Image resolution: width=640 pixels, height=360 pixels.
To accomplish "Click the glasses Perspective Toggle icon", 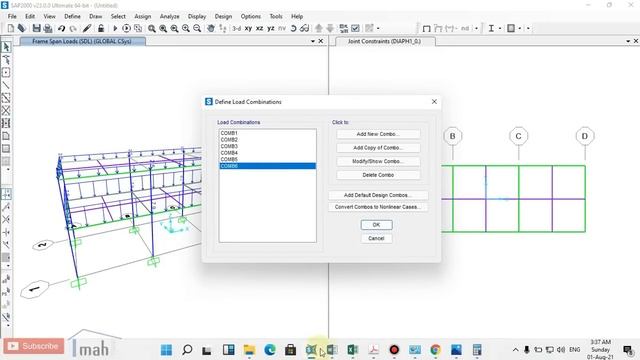I will click(304, 28).
